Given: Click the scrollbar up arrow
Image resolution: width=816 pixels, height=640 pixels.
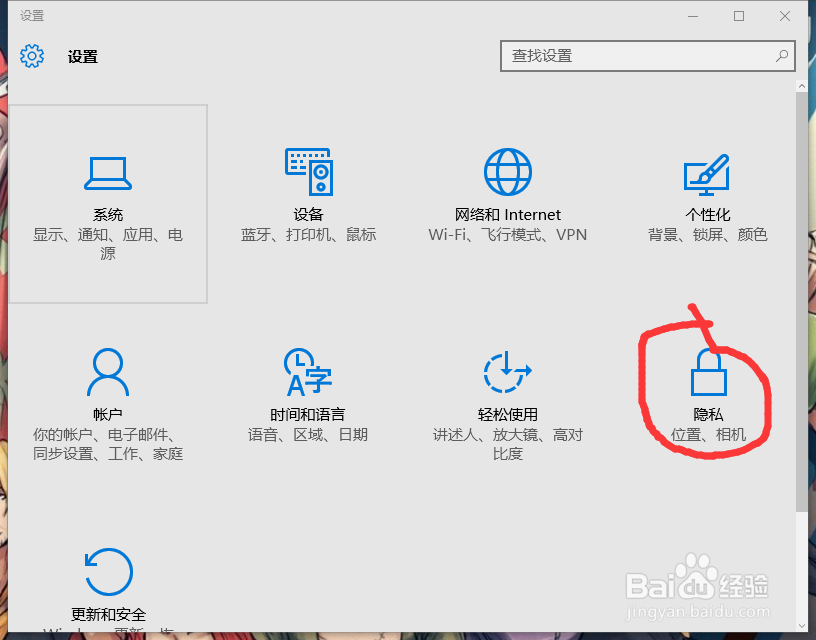Looking at the screenshot, I should (x=801, y=86).
